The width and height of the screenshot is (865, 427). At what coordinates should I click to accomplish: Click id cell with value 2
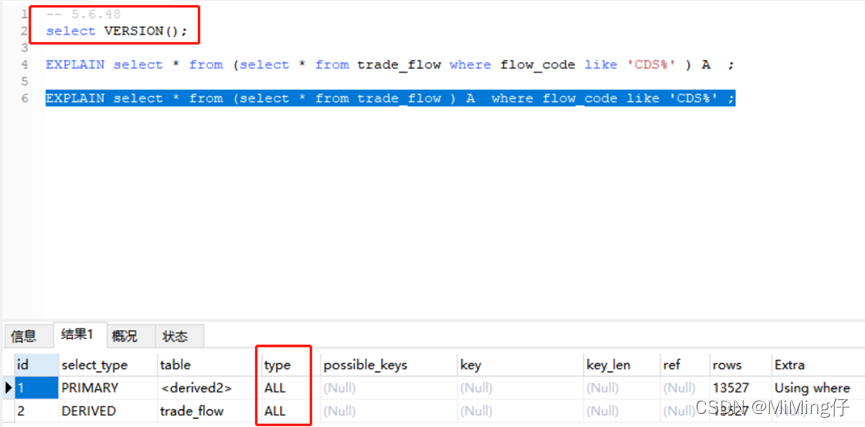click(x=36, y=411)
